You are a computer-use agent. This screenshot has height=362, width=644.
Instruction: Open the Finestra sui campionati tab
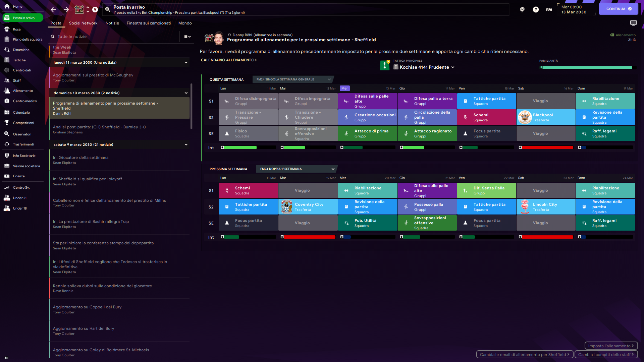pyautogui.click(x=149, y=23)
